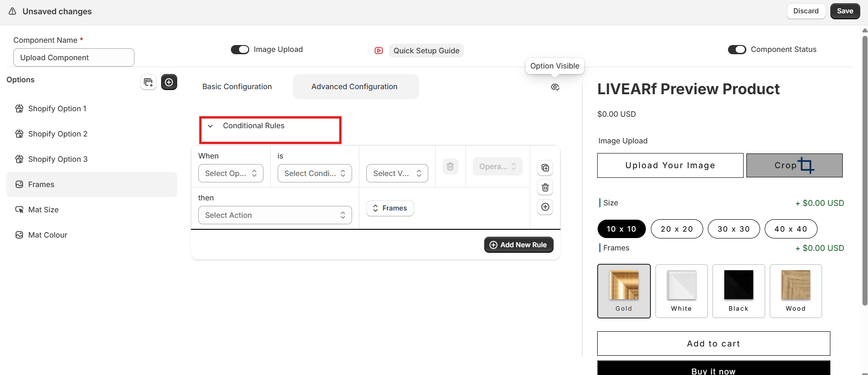Select Shopify Option 3 in the options list

[x=92, y=159]
